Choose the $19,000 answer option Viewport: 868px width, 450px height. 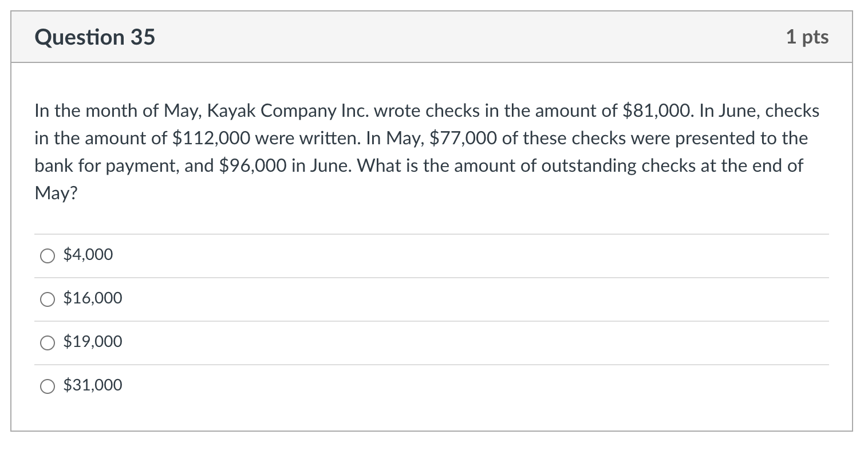pos(48,342)
